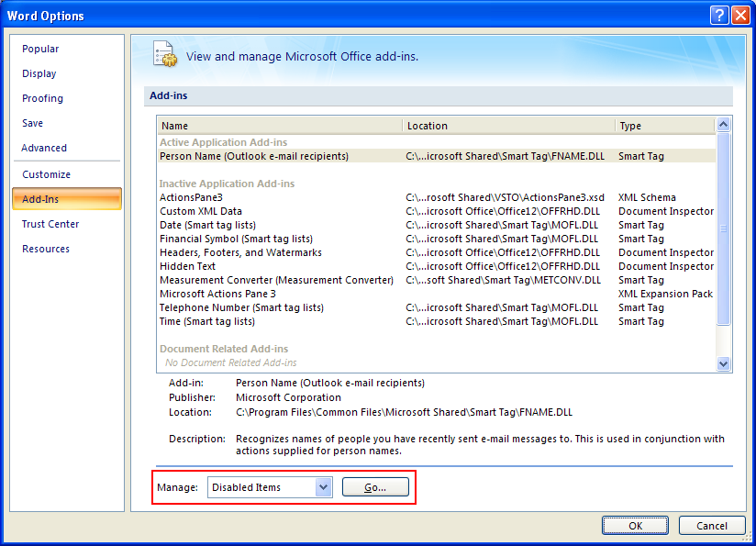Cancel the Word Options dialog

point(712,526)
